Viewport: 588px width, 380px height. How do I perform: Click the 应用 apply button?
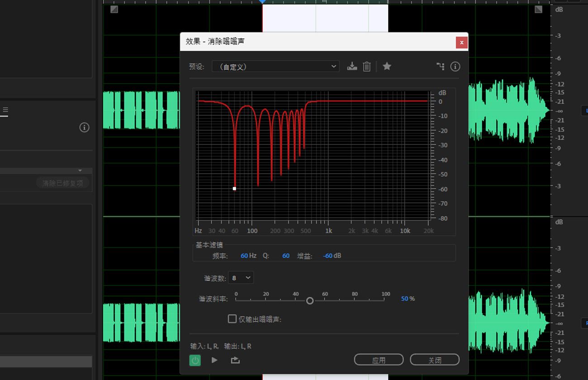coord(379,360)
